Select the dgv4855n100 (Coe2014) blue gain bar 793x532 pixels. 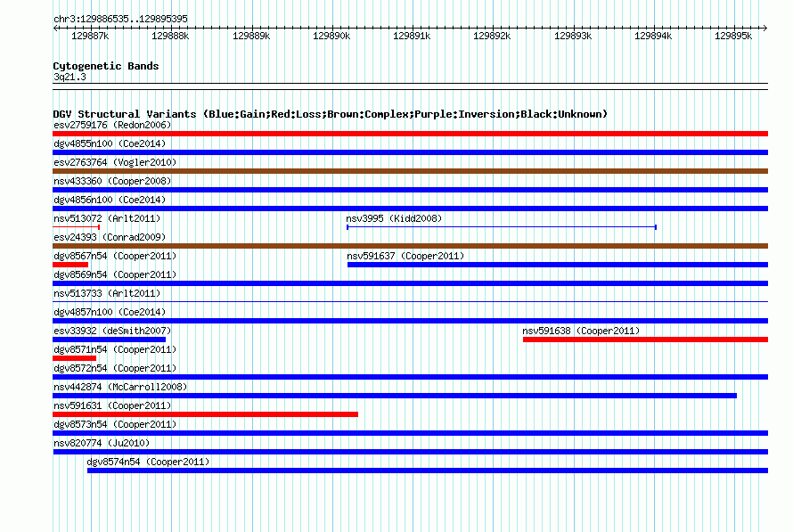[410, 152]
